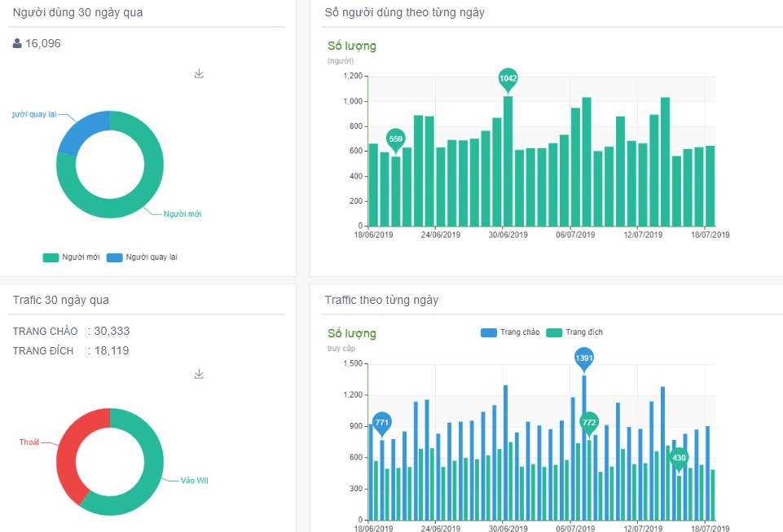Click the download icon in "Trafic 30 ngày qua" panel

pos(198,374)
